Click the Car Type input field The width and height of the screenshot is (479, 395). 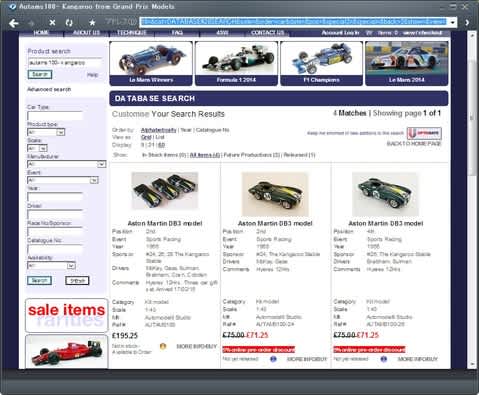(55, 116)
